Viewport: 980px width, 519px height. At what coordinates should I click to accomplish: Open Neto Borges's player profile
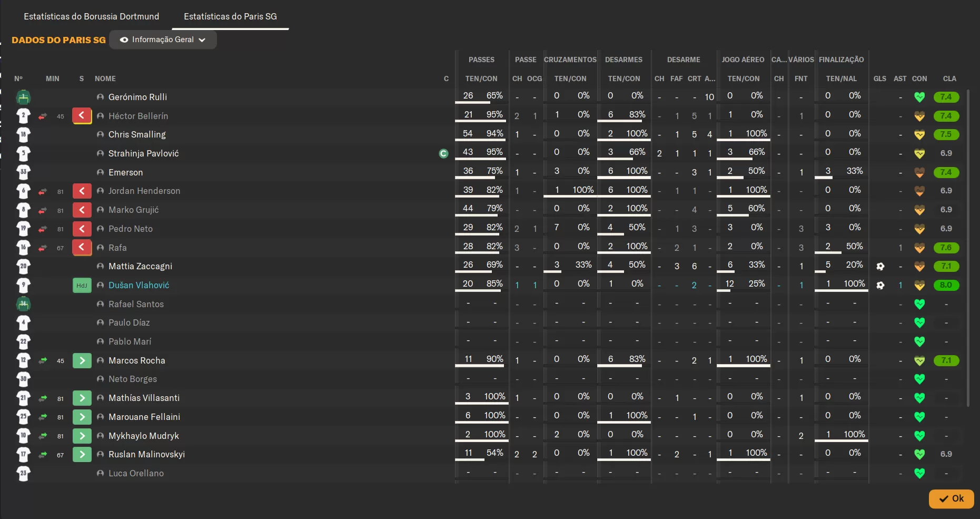point(133,379)
